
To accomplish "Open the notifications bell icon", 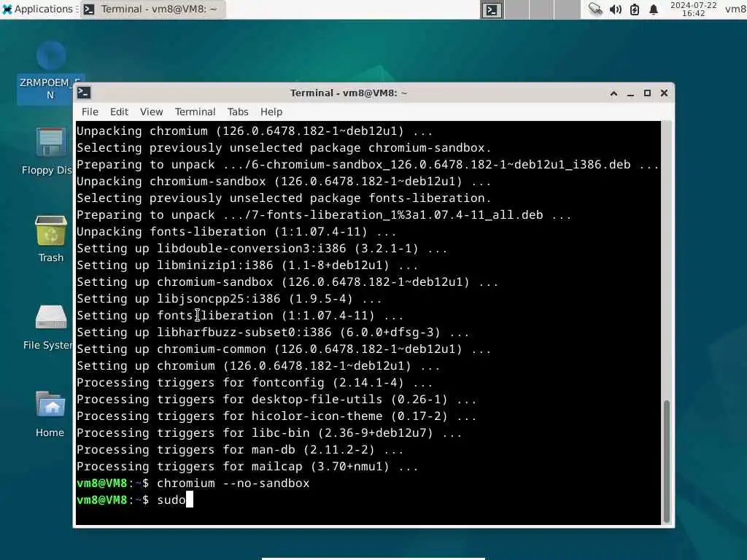I will (654, 9).
